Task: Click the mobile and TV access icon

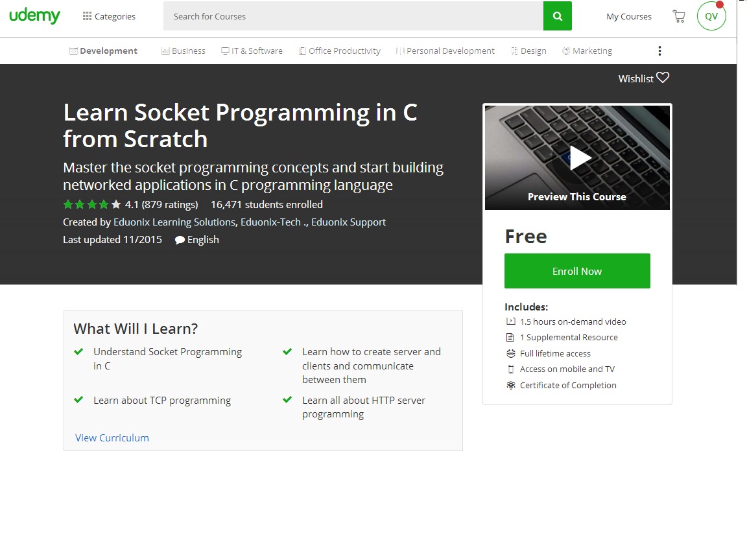Action: (511, 369)
